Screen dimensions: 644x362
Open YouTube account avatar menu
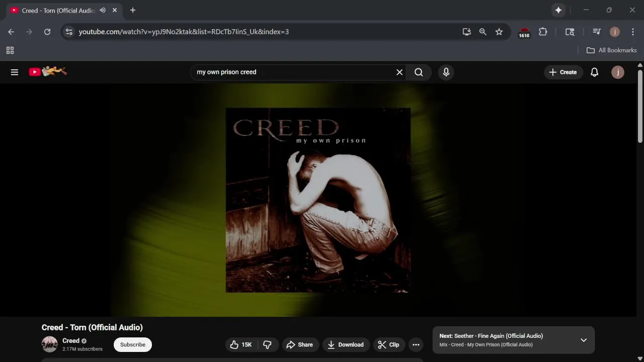coord(618,72)
